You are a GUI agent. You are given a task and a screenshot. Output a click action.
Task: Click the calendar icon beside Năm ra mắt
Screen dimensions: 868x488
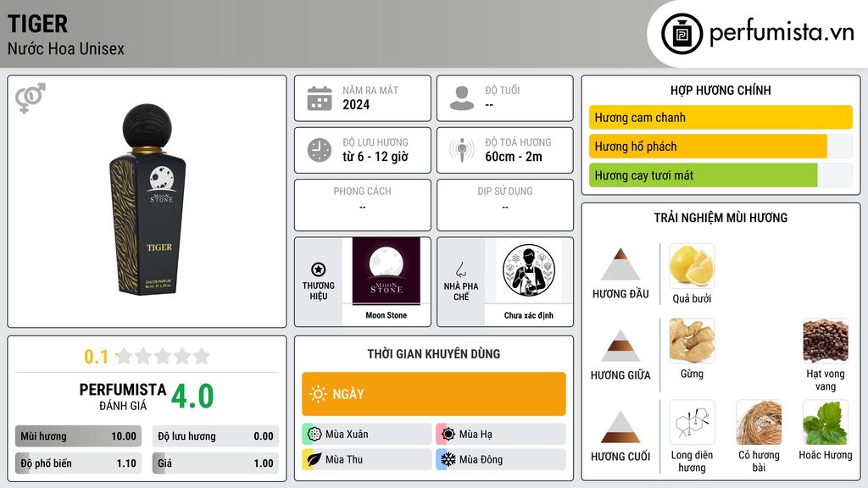[320, 98]
